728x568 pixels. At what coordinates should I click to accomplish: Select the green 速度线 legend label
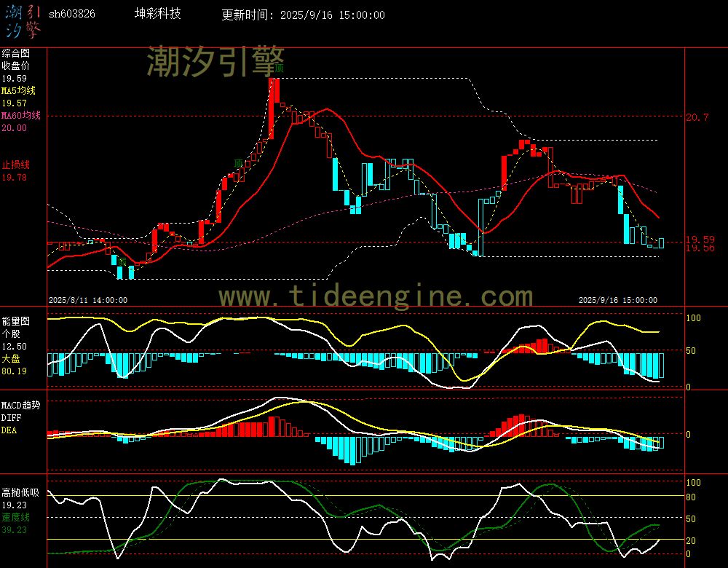(15, 517)
